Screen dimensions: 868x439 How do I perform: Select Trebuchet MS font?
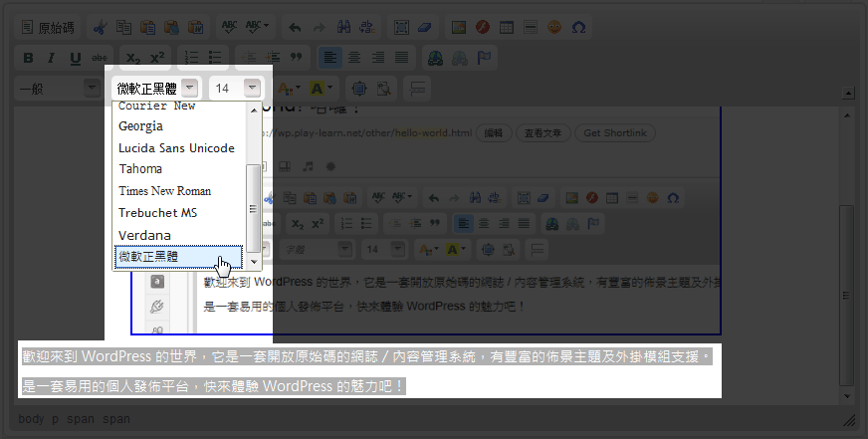(179, 213)
